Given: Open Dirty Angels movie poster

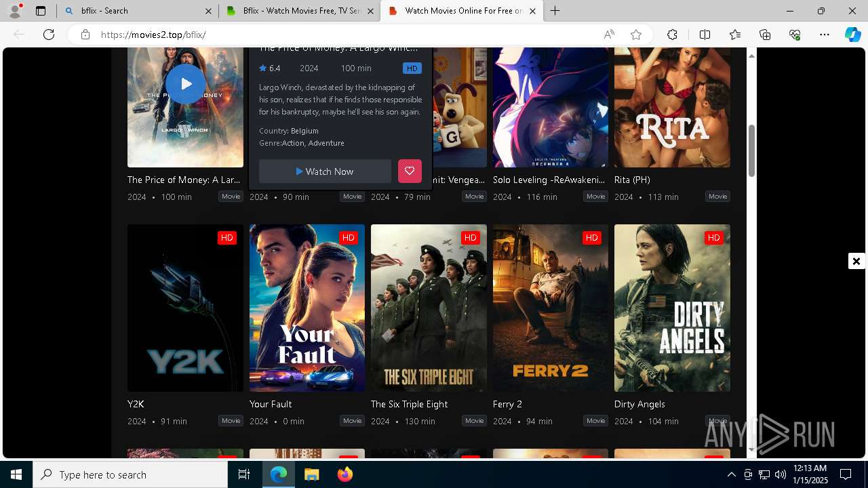Looking at the screenshot, I should tap(672, 308).
